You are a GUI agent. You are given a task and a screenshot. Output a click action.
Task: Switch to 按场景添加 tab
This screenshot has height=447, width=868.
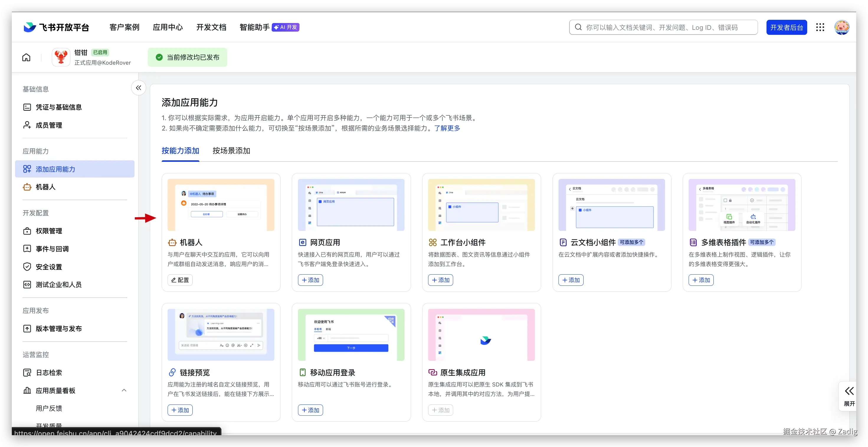(231, 151)
